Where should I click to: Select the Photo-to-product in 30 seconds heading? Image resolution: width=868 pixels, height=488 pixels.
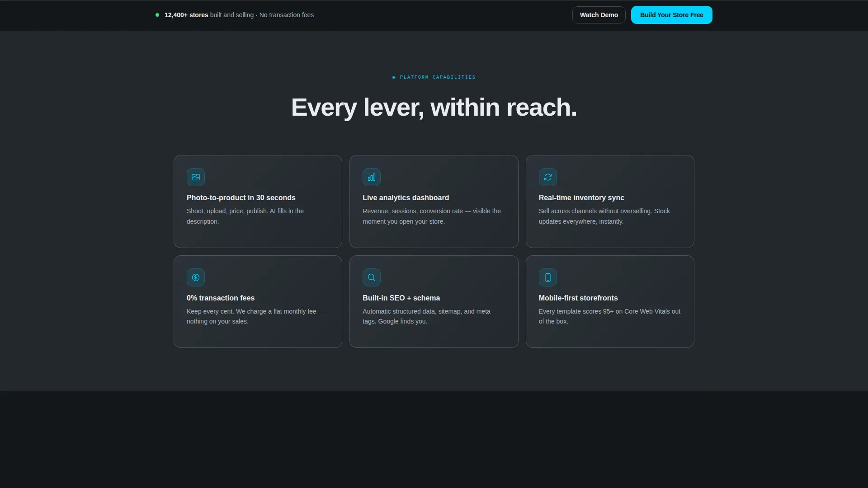241,197
